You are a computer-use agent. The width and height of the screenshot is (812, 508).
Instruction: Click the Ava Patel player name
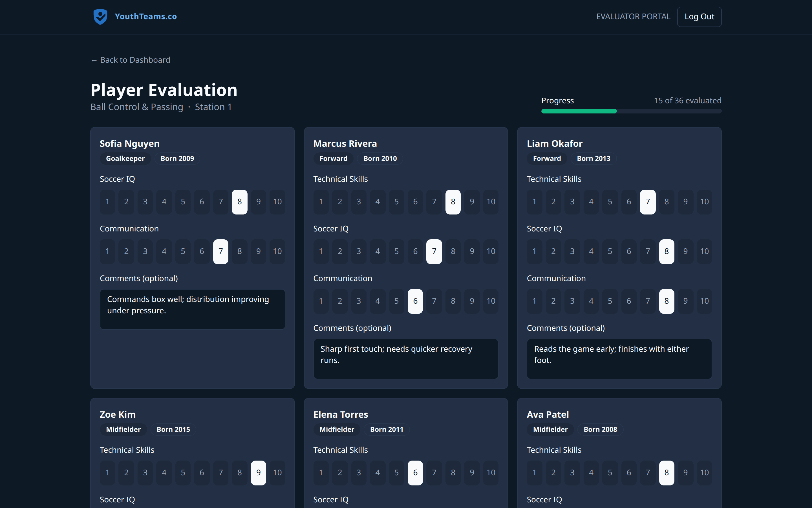pos(548,415)
